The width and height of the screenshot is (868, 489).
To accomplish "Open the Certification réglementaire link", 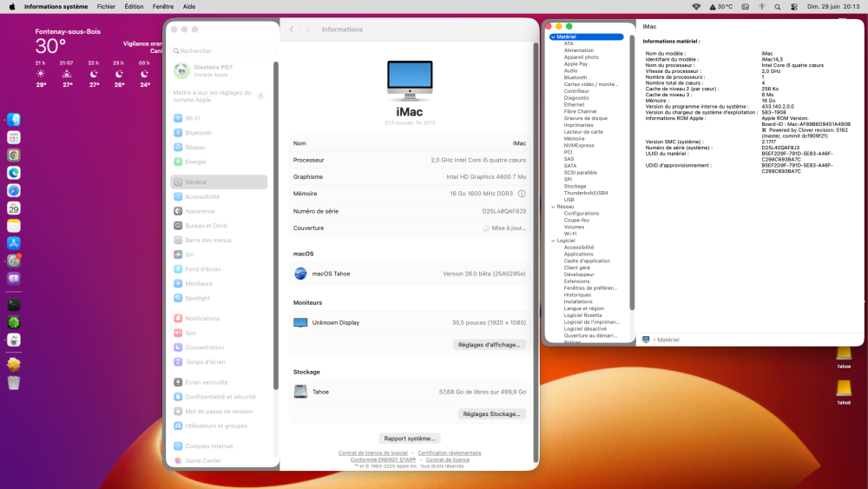I will 450,453.
